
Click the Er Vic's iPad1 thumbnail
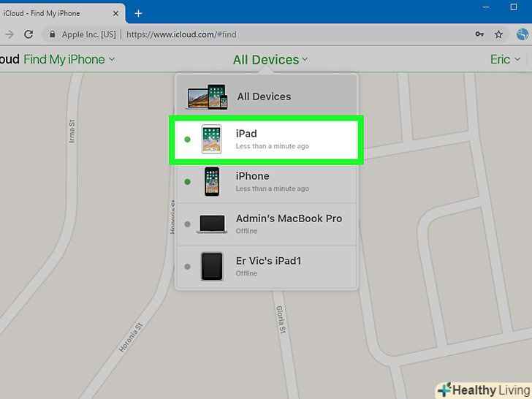[212, 266]
